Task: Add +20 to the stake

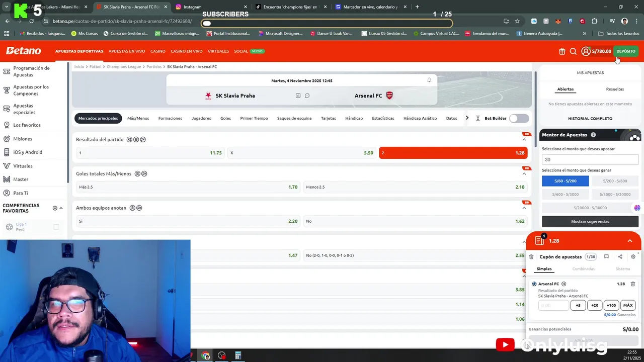Action: (x=595, y=305)
